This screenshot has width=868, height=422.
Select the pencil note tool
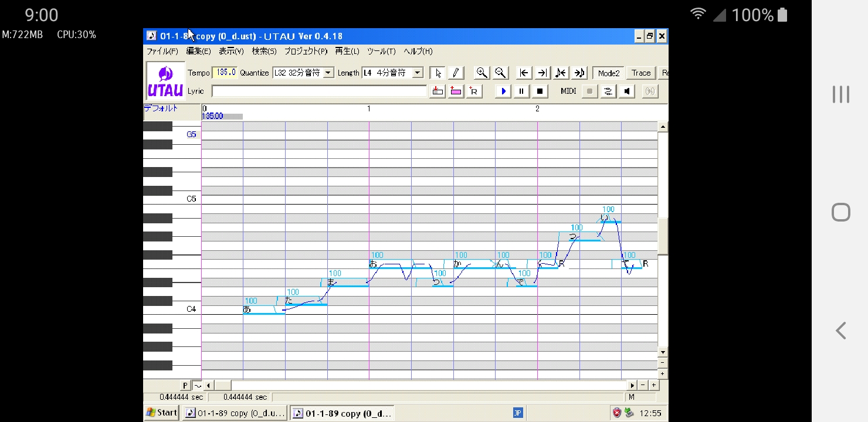point(456,73)
